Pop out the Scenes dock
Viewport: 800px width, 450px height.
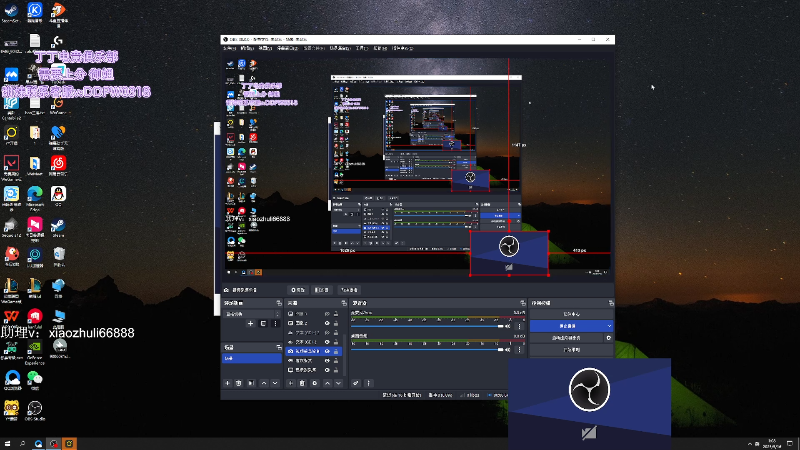[279, 347]
